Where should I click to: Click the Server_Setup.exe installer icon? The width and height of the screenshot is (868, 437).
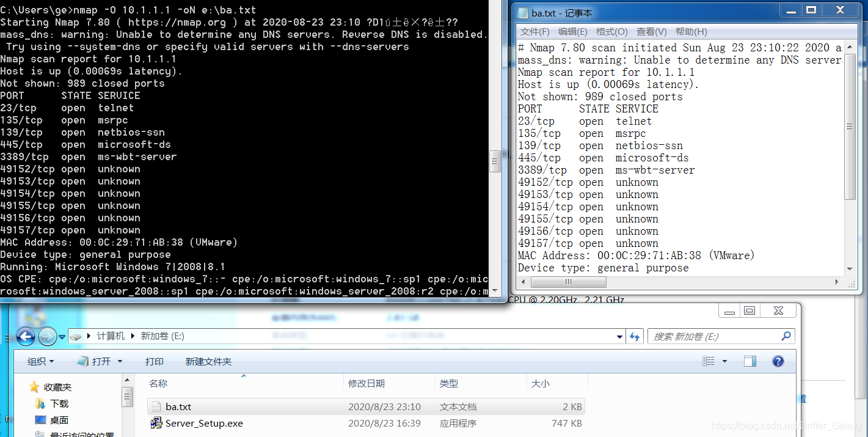[x=156, y=423]
